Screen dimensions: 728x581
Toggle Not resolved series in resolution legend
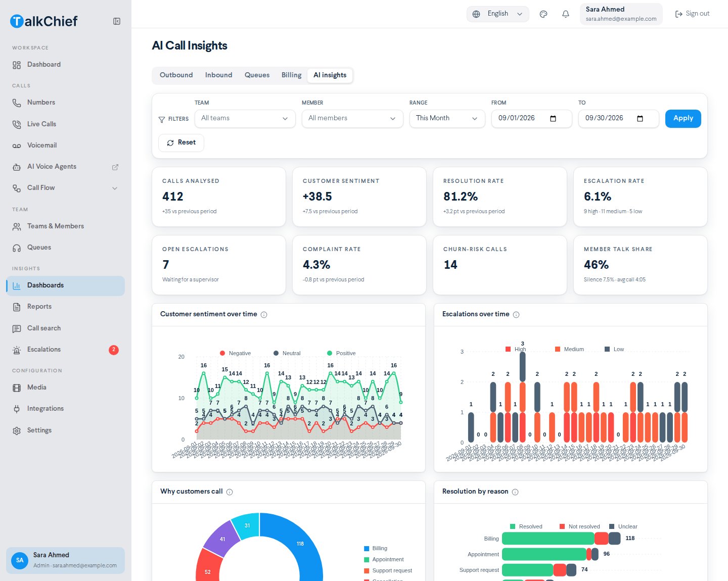(x=579, y=526)
